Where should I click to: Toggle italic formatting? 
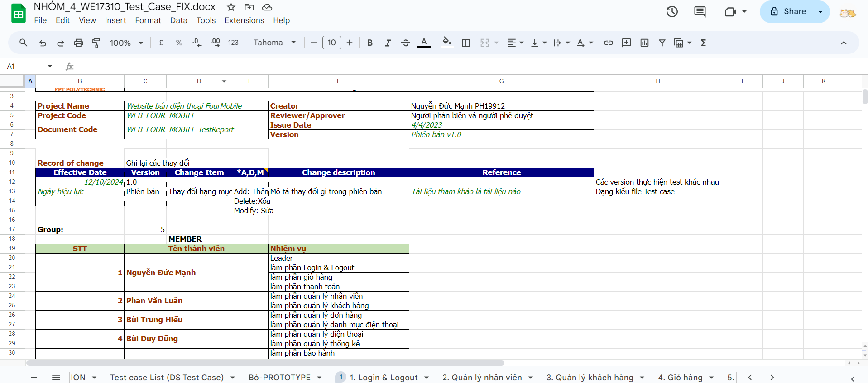point(388,43)
